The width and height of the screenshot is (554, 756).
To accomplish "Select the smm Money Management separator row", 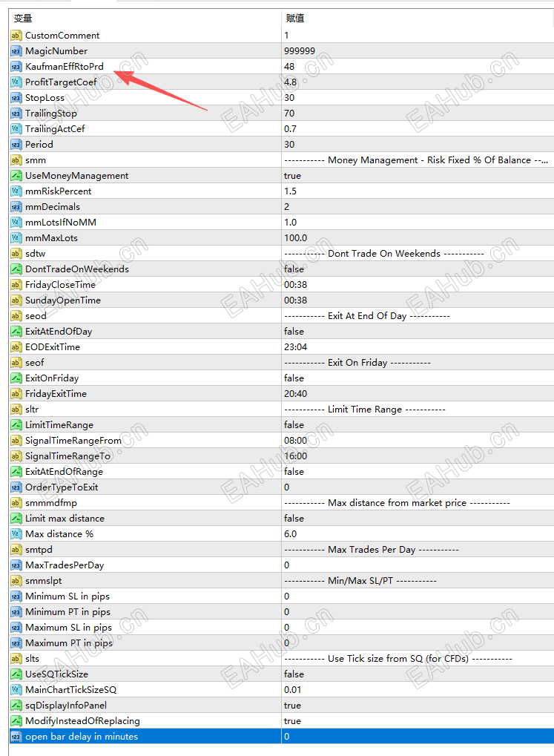I will (281, 160).
